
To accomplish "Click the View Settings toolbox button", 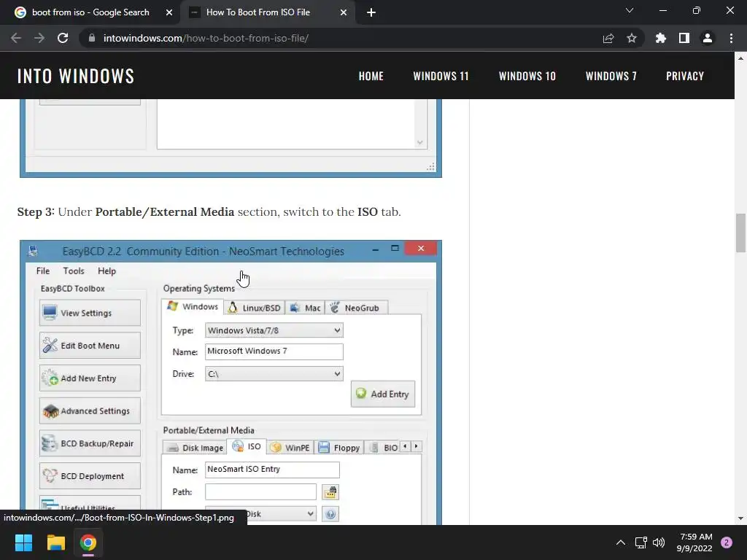I will tap(90, 313).
